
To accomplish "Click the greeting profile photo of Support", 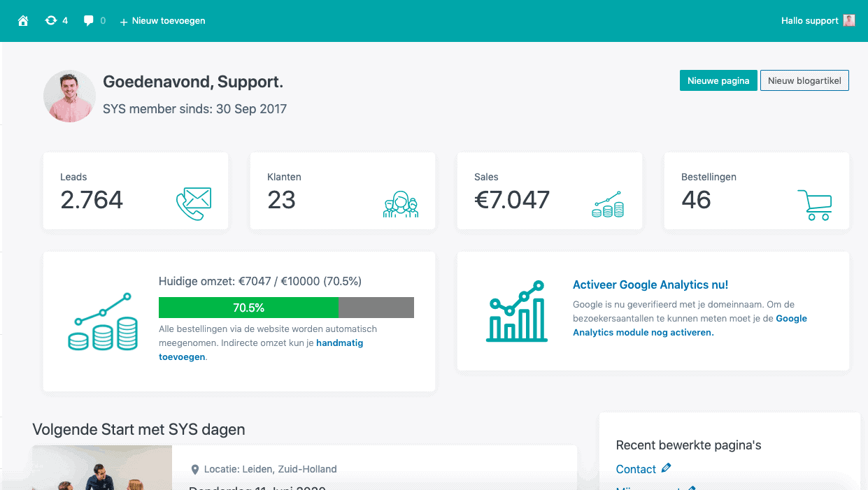I will point(69,96).
